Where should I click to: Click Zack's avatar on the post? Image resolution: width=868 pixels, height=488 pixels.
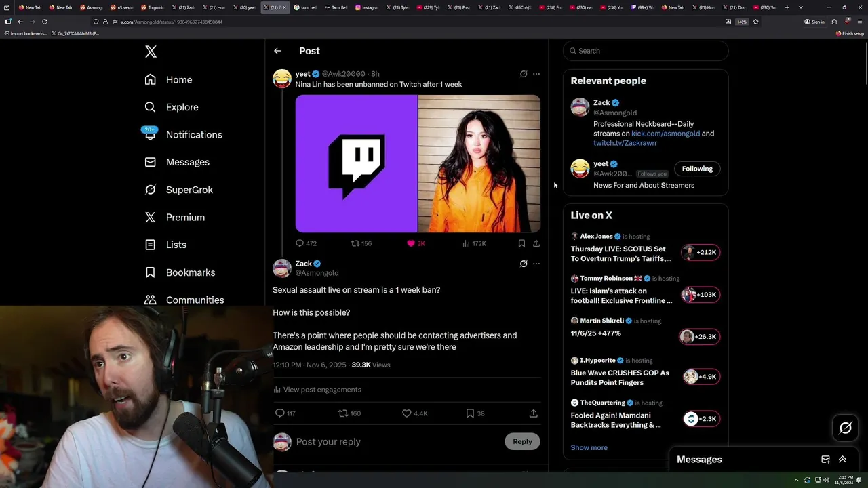(282, 268)
